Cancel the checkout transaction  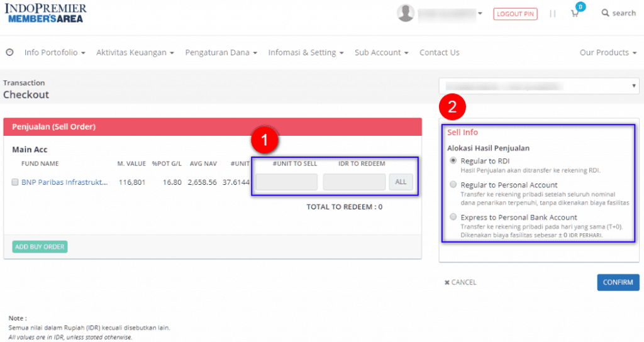[x=460, y=282]
